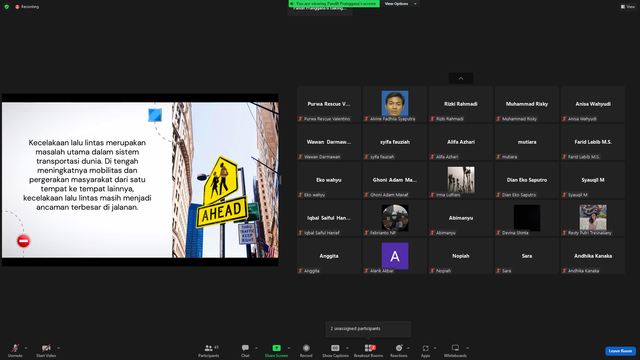Expand chat options arrow next to Chat
Image resolution: width=640 pixels, height=360 pixels.
click(256, 348)
